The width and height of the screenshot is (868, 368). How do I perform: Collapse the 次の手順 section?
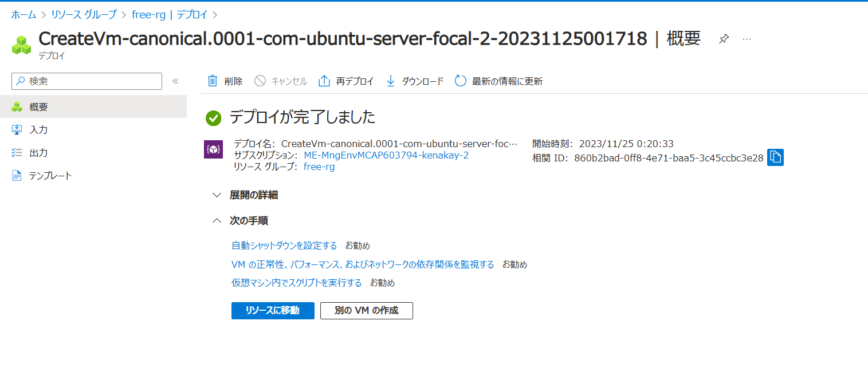(x=240, y=220)
